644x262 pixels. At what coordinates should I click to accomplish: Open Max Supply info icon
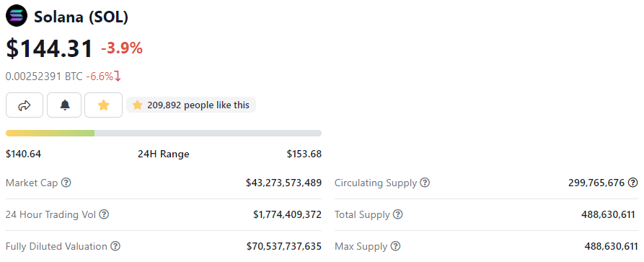tap(395, 246)
